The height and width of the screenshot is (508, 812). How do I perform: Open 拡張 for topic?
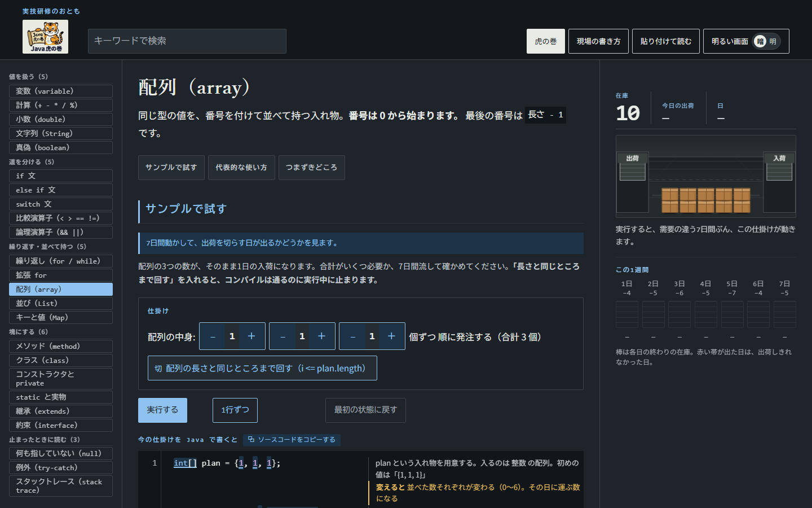pyautogui.click(x=61, y=275)
